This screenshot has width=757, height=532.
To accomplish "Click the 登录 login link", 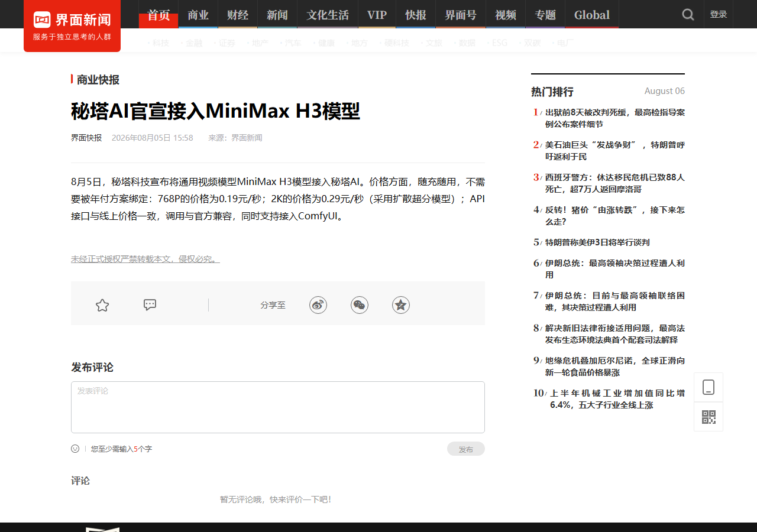I will 719,14.
